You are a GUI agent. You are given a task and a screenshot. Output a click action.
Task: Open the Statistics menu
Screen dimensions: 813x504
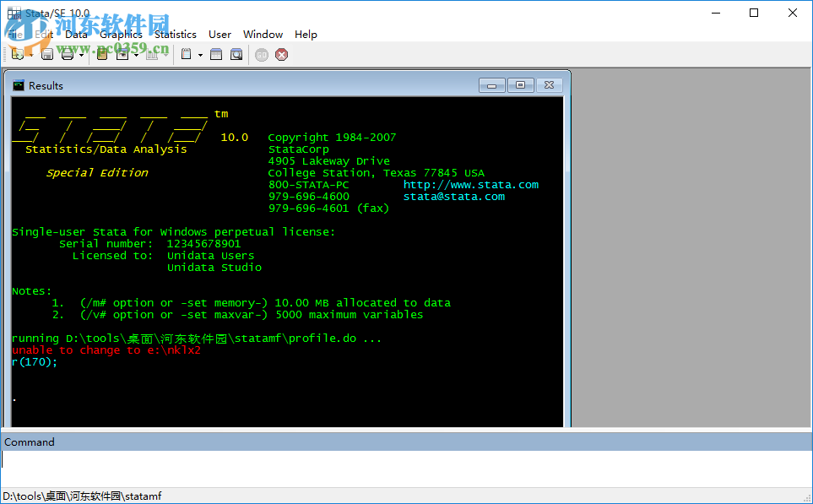coord(175,34)
